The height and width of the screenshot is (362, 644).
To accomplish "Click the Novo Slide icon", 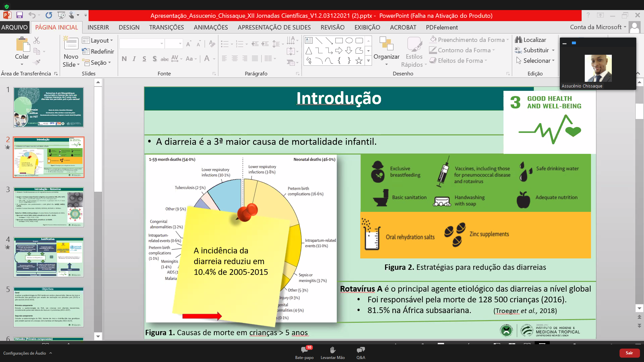I will 71,44.
